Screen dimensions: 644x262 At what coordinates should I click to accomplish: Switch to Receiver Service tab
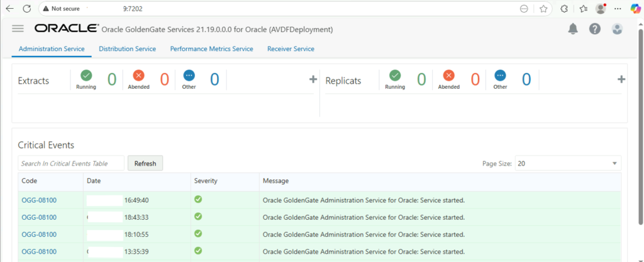tap(291, 48)
